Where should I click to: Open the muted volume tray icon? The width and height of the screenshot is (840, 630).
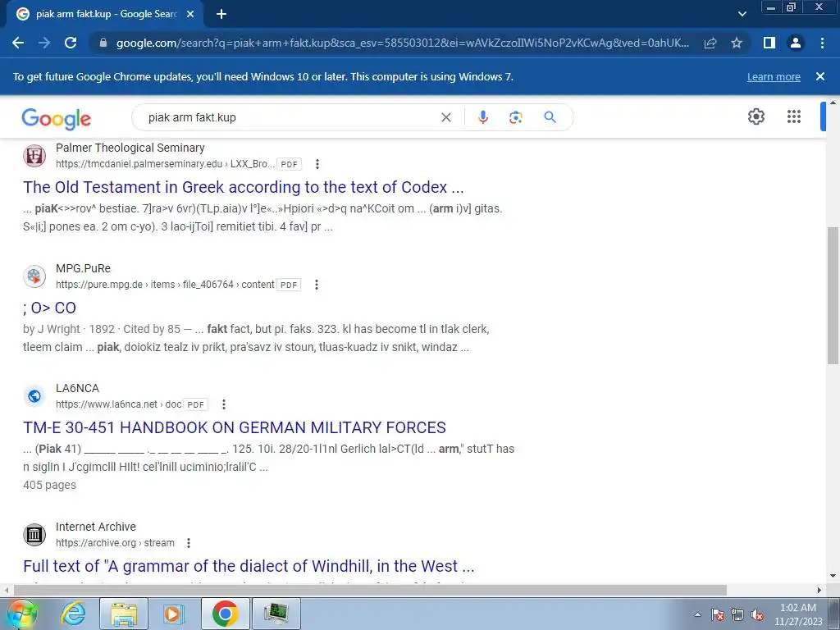(757, 614)
